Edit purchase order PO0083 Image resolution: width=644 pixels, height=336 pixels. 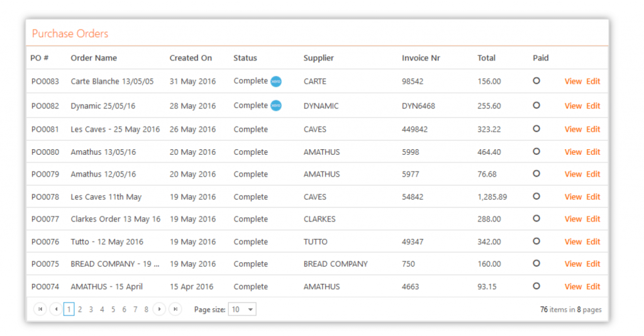pyautogui.click(x=593, y=81)
